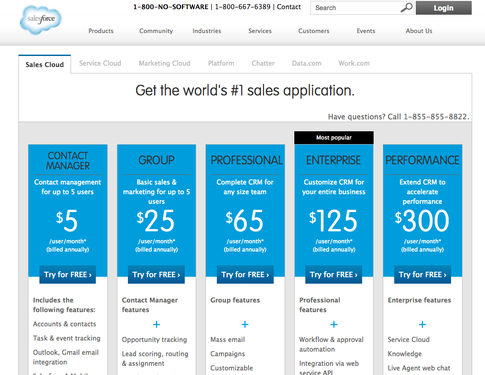Image resolution: width=485 pixels, height=375 pixels.
Task: Click Lead scoring, routing & assignment feature
Action: [155, 358]
